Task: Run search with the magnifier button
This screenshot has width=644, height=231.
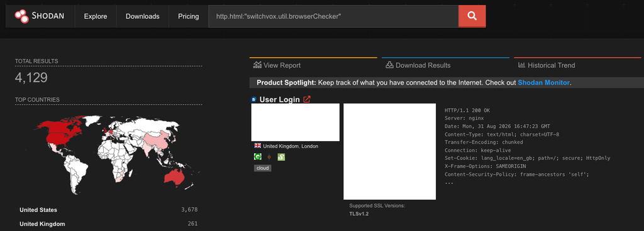Action: pos(472,16)
